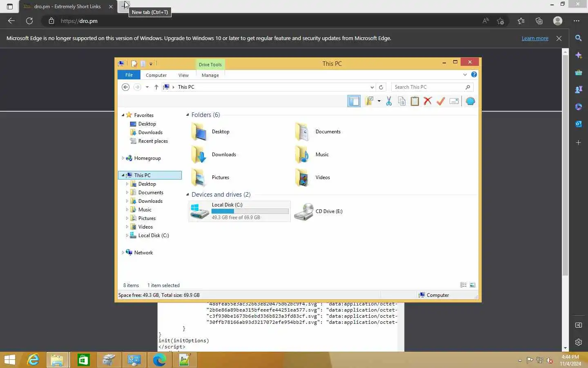
Task: Click the red checkmark Properties icon
Action: tap(441, 101)
